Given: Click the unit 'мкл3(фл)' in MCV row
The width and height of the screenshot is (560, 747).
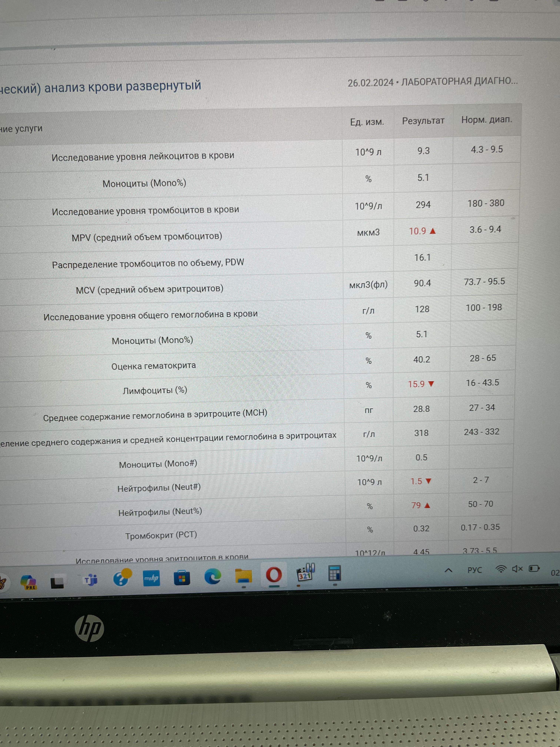Looking at the screenshot, I should click(x=368, y=285).
